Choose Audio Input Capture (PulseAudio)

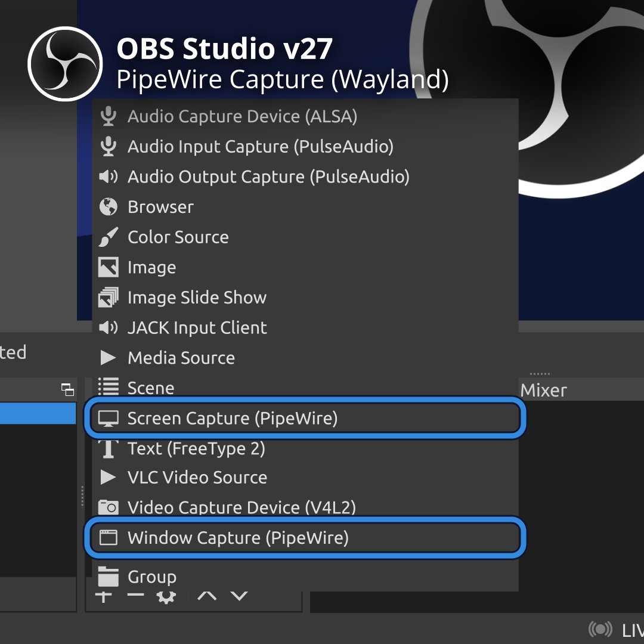[x=305, y=147]
